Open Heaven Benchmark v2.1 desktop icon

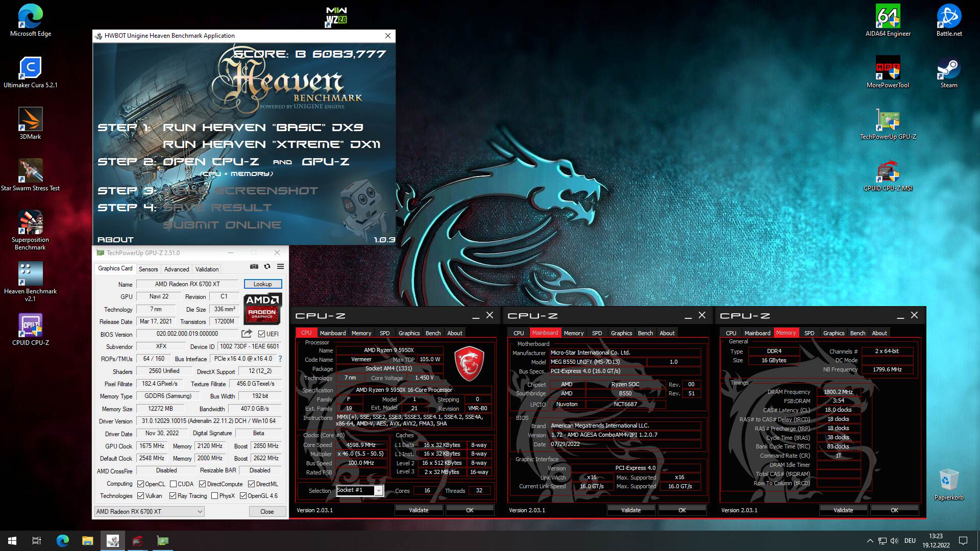point(30,282)
